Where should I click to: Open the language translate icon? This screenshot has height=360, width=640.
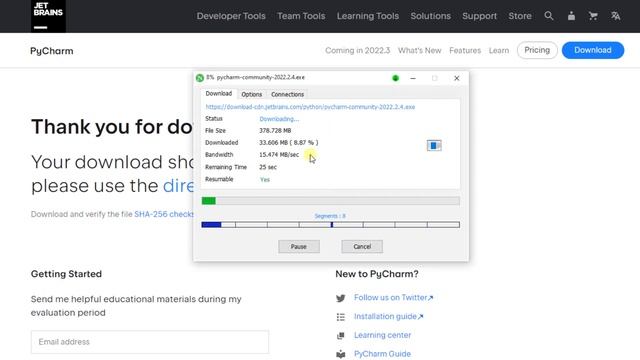point(616,16)
